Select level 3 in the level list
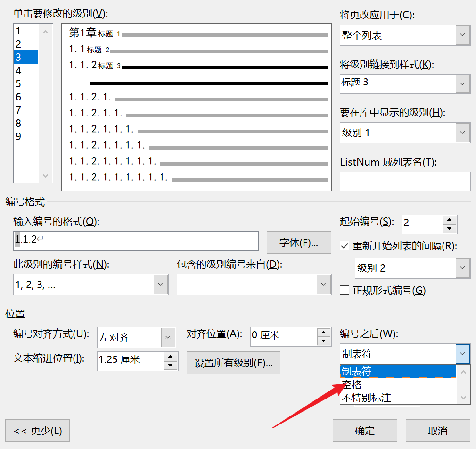476x449 pixels. (x=25, y=57)
